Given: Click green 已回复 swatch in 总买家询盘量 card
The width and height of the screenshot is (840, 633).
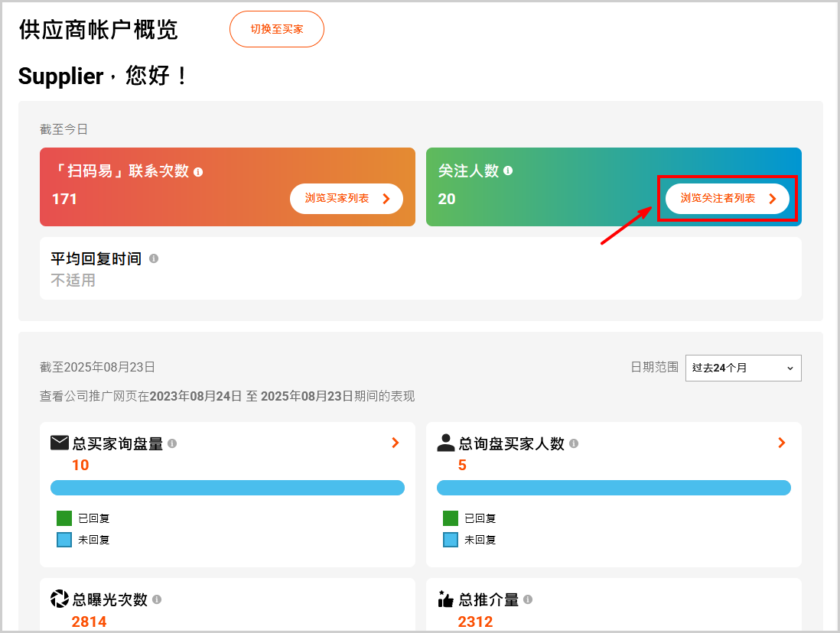Looking at the screenshot, I should pyautogui.click(x=64, y=518).
